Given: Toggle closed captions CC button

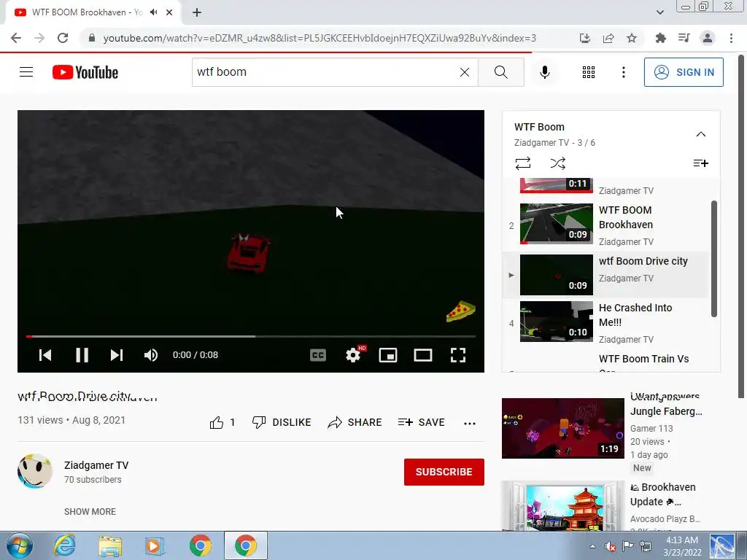Looking at the screenshot, I should 318,355.
